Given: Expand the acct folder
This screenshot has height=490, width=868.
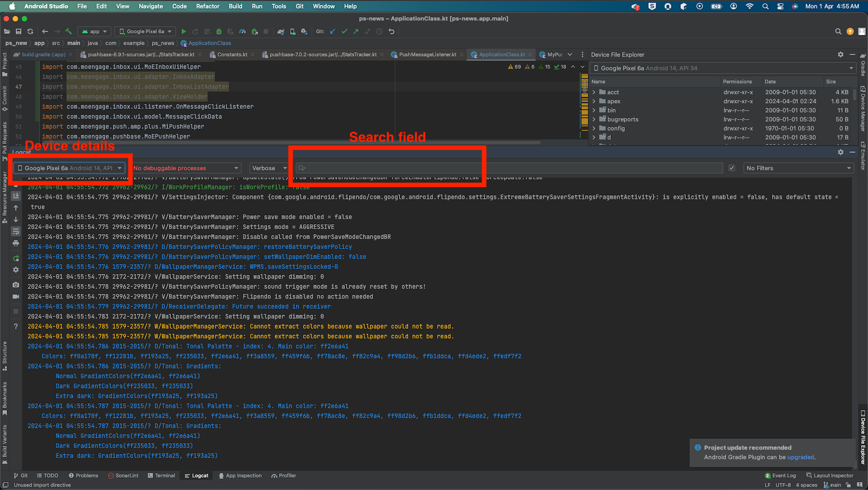Looking at the screenshot, I should (x=594, y=92).
